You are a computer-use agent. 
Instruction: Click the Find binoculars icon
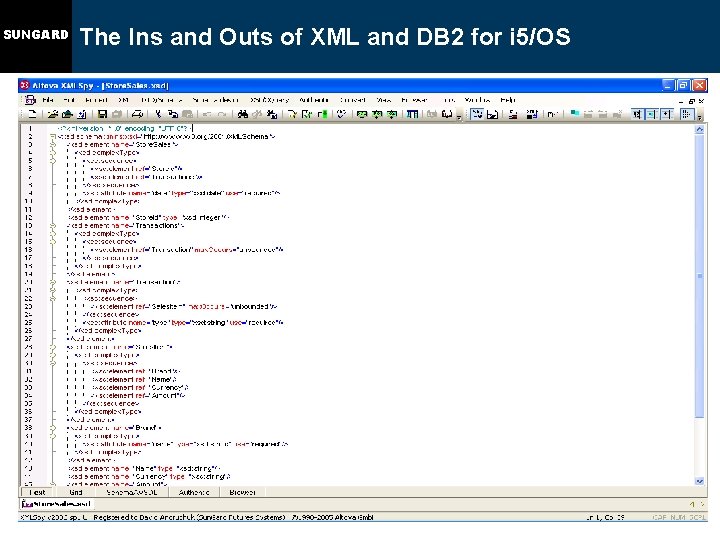pyautogui.click(x=242, y=114)
